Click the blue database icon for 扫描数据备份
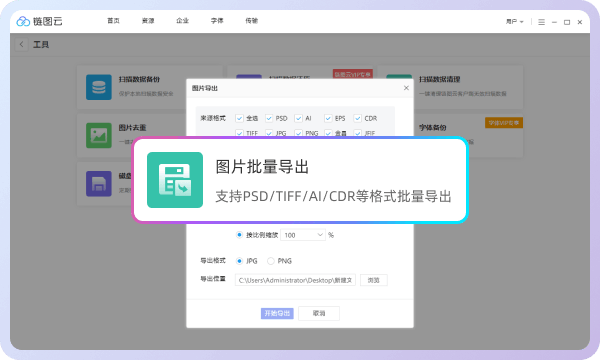600x360 pixels. point(99,87)
